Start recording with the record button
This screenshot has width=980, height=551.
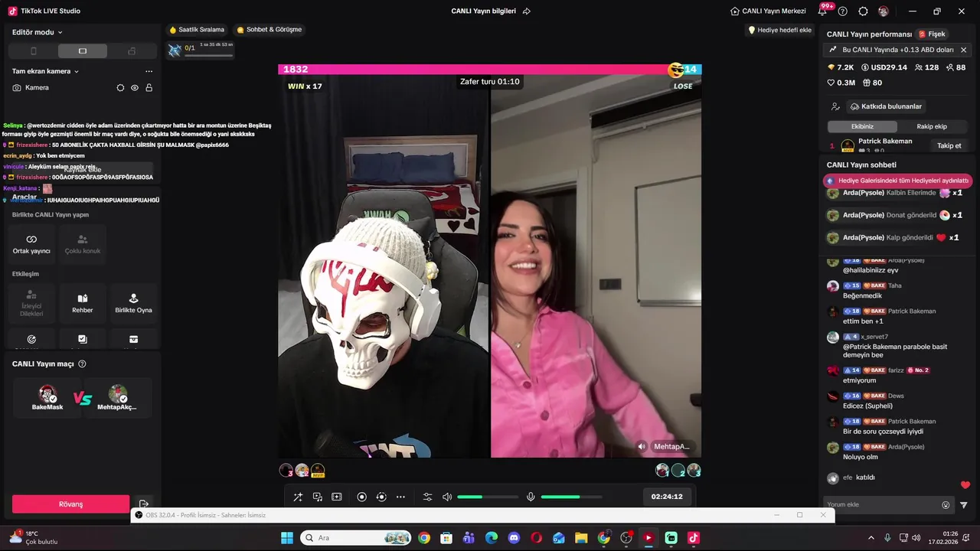(x=362, y=497)
